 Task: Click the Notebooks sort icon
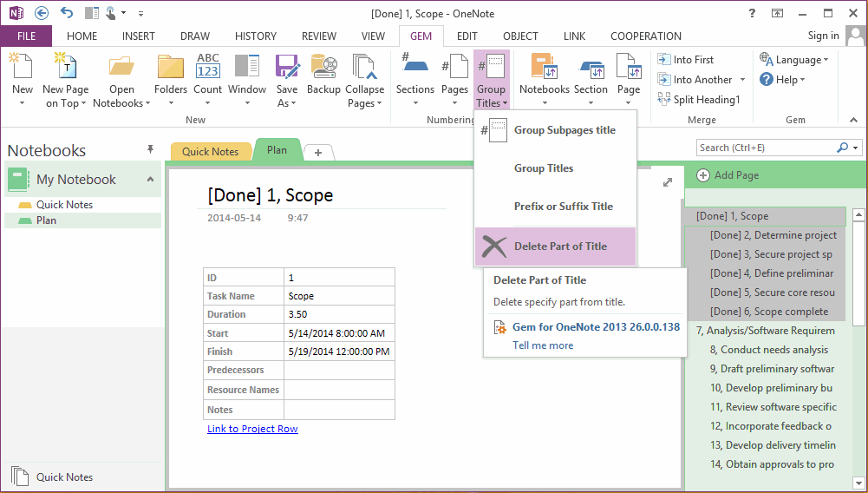tap(545, 67)
